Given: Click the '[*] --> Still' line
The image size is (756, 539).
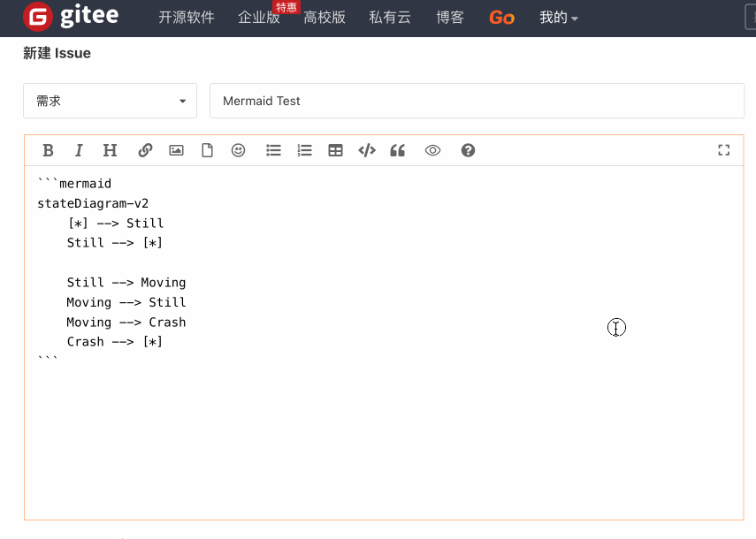Looking at the screenshot, I should [116, 223].
